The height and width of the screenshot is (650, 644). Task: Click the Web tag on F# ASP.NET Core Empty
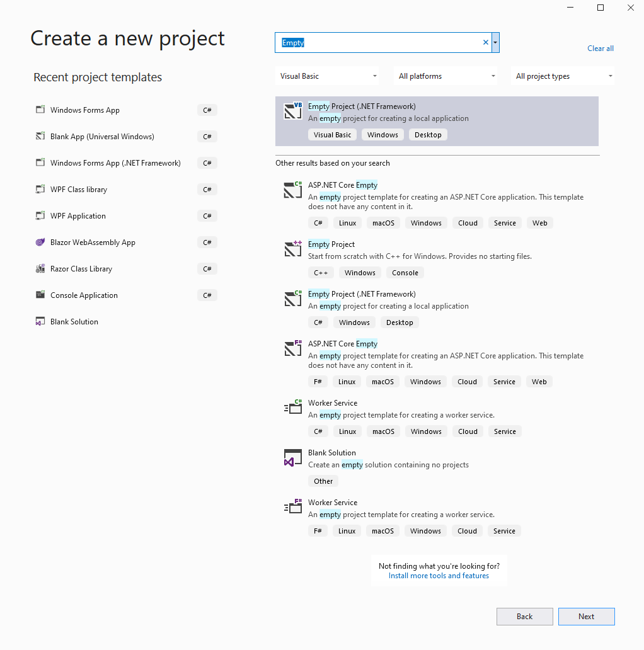click(539, 382)
